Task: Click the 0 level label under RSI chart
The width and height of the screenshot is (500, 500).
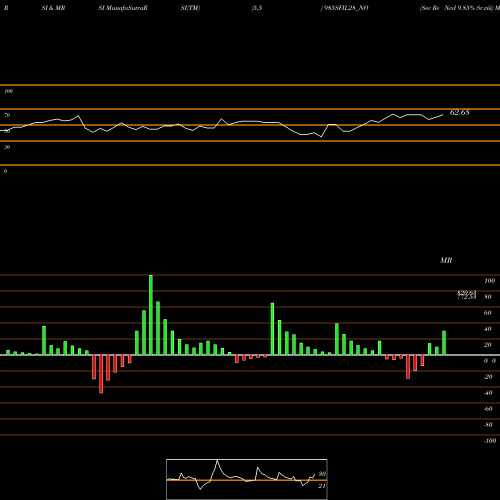Action: point(5,171)
